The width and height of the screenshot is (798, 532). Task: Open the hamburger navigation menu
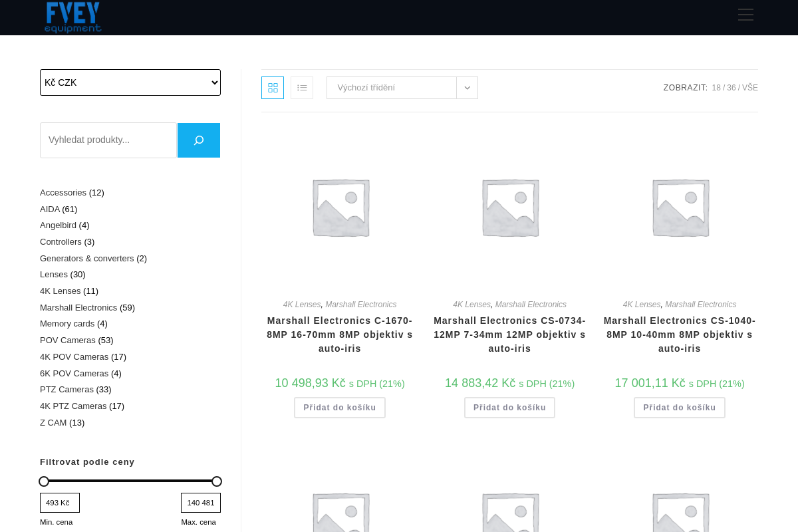tap(745, 15)
